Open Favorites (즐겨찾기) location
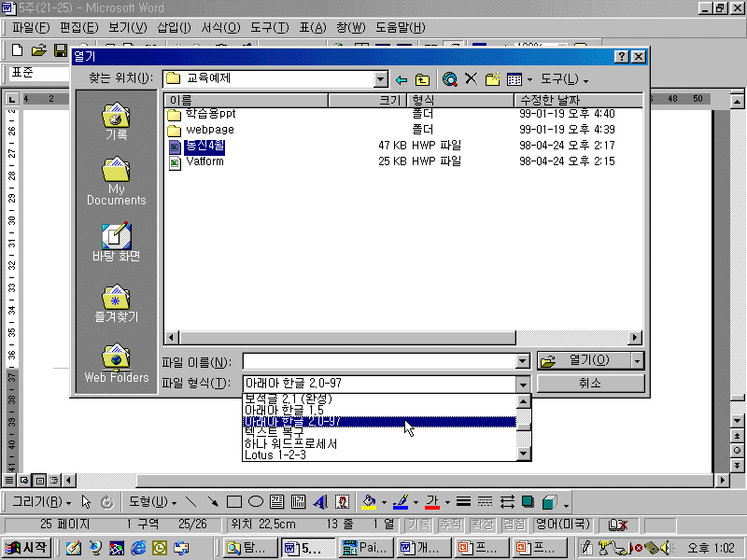Screen dimensions: 747x560 point(116,304)
